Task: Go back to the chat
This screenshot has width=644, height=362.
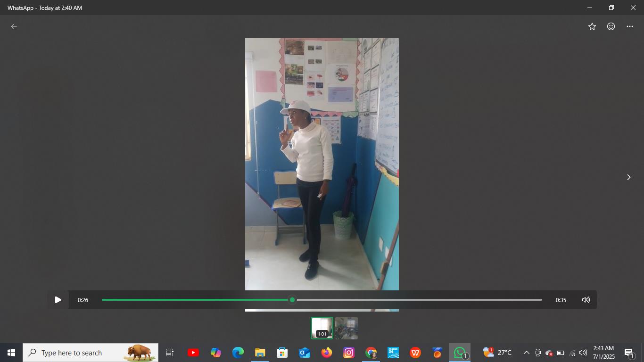Action: coord(14,26)
